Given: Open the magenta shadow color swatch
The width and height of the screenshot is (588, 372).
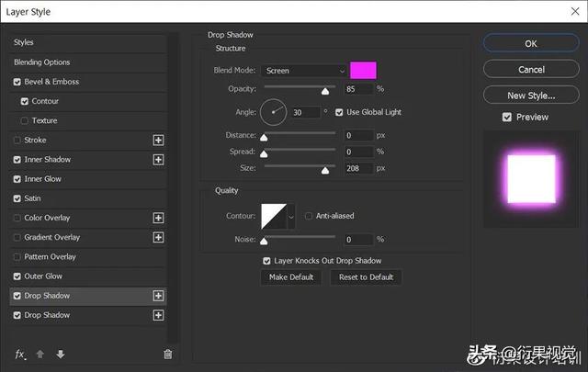Looking at the screenshot, I should [364, 71].
